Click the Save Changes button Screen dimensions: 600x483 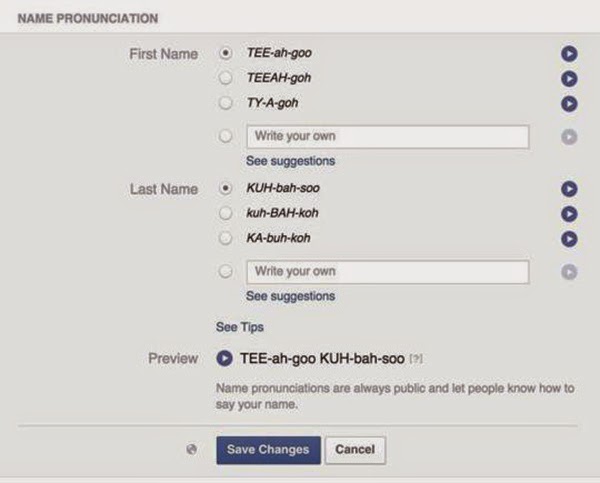(268, 450)
